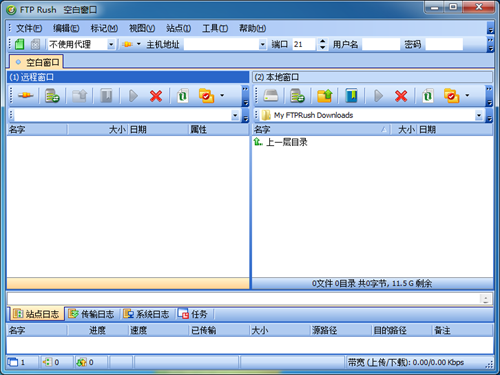Open the 工具(T) menu
The image size is (500, 375).
215,28
